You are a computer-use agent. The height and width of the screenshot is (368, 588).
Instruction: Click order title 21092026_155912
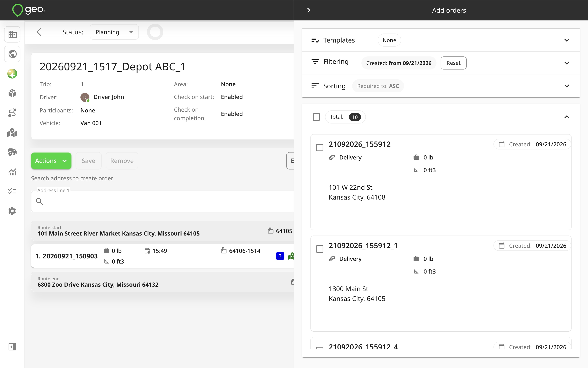click(x=360, y=144)
